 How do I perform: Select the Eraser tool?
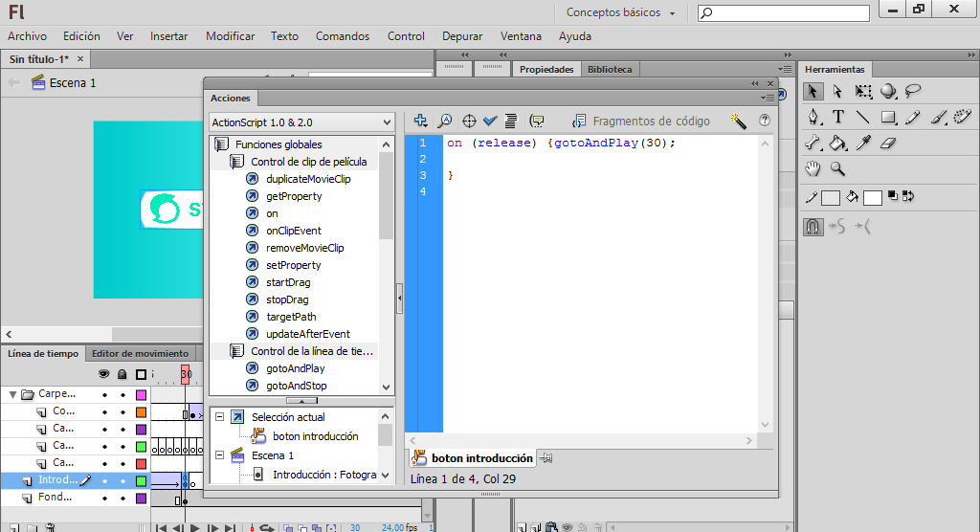pos(888,144)
